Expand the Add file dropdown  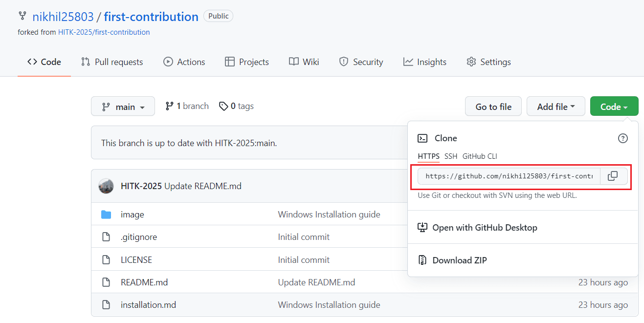click(x=556, y=107)
